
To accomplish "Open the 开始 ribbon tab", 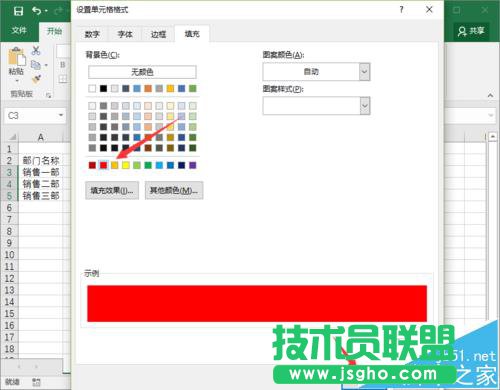I will coord(54,31).
